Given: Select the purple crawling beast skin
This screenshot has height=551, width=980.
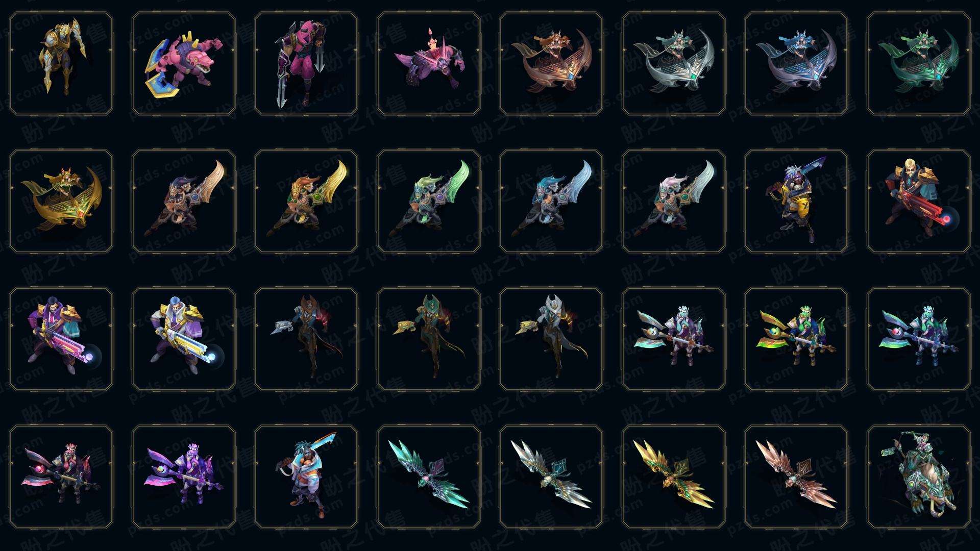Looking at the screenshot, I should pos(429,64).
